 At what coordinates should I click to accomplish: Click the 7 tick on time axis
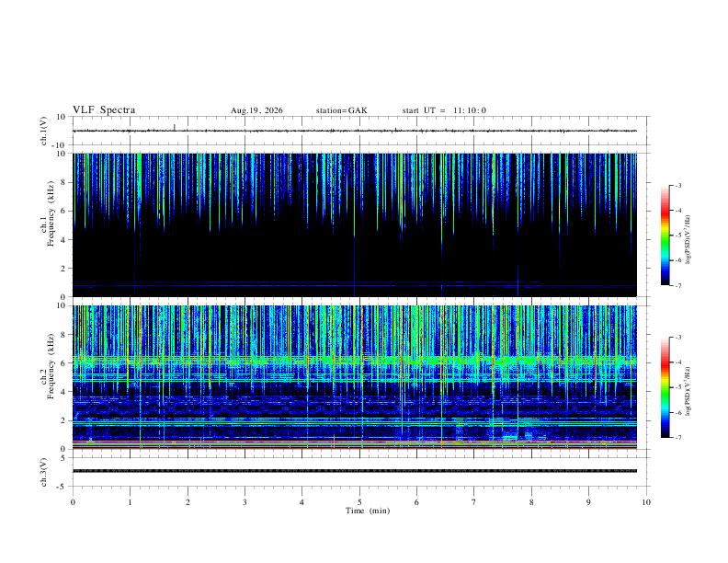[474, 502]
